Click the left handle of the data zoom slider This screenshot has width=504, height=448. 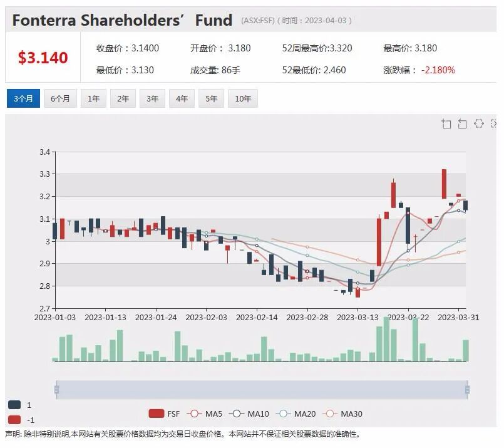(56, 390)
